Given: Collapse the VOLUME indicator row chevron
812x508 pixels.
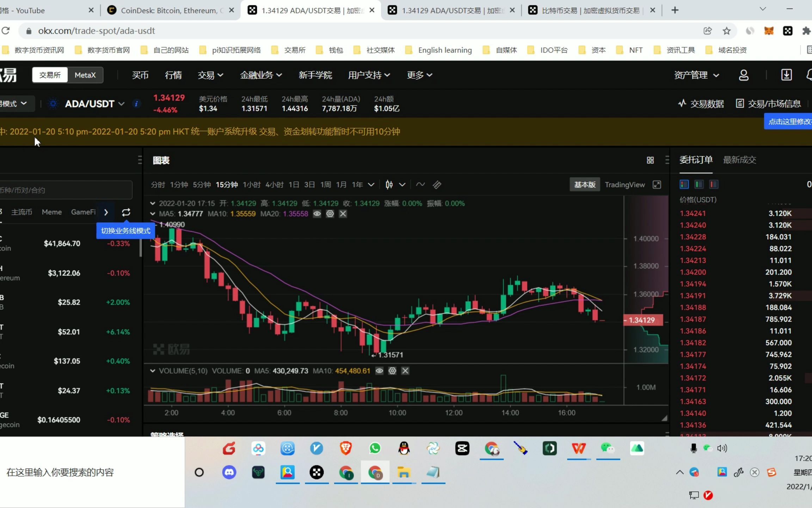Looking at the screenshot, I should (x=153, y=371).
